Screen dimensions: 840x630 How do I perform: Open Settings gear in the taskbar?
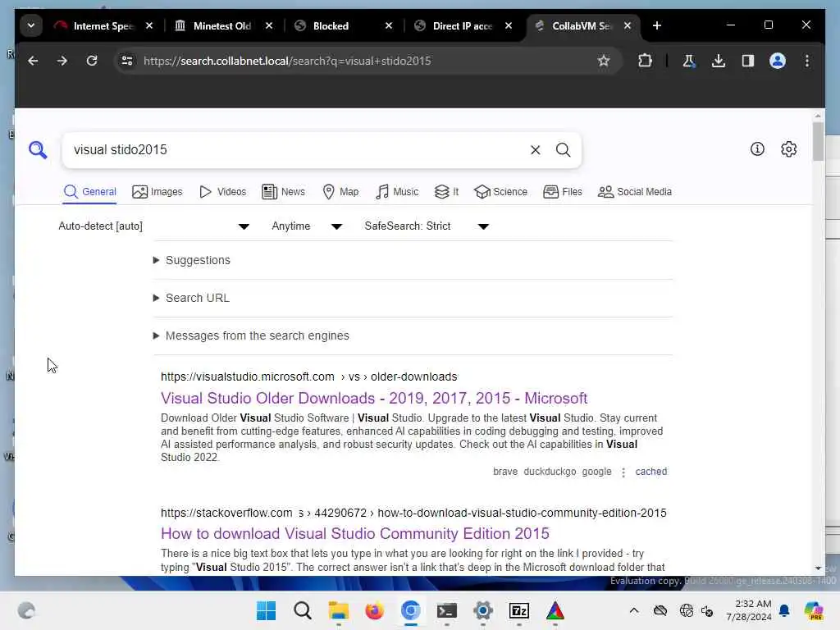(482, 610)
